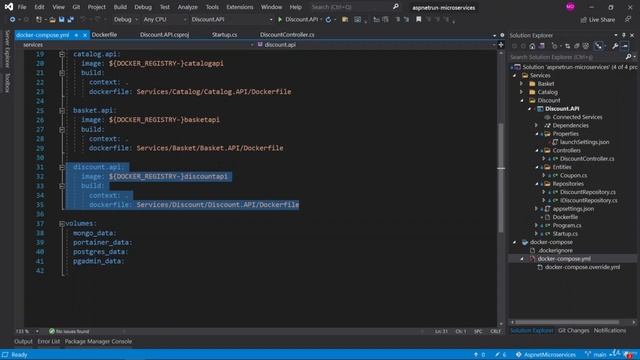Viewport: 640px width, 360px height.
Task: Start debugging with Discount.API play button
Action: click(300, 19)
